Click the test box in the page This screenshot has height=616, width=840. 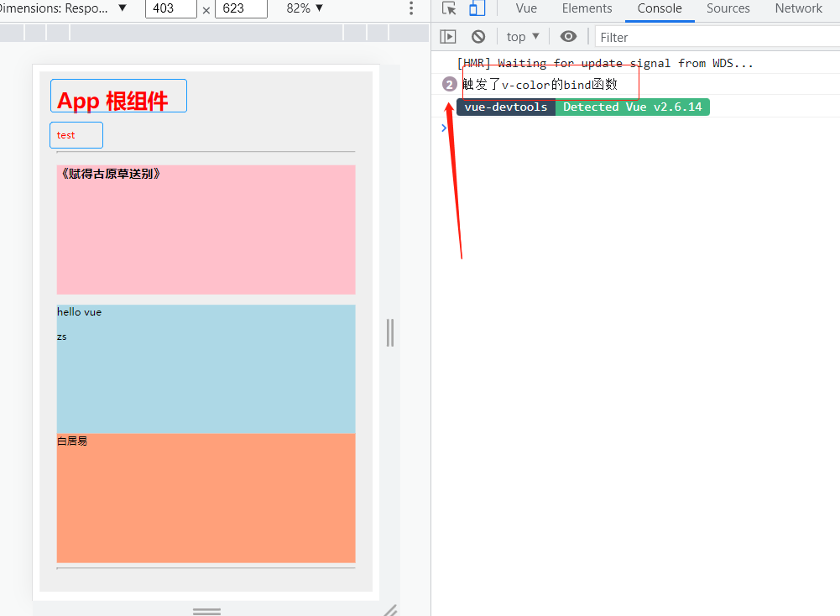(x=76, y=135)
